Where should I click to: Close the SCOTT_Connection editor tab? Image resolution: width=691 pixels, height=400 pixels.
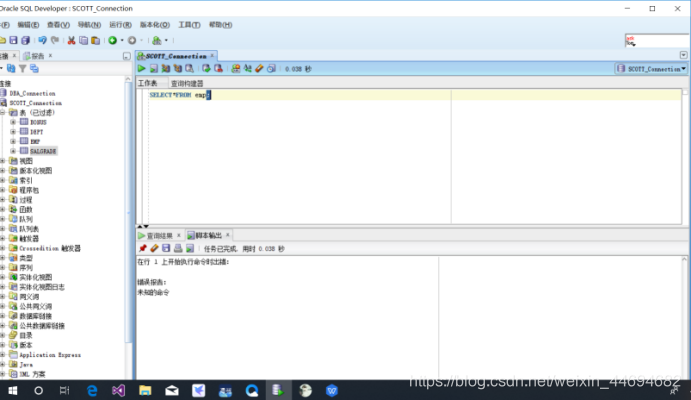click(212, 56)
